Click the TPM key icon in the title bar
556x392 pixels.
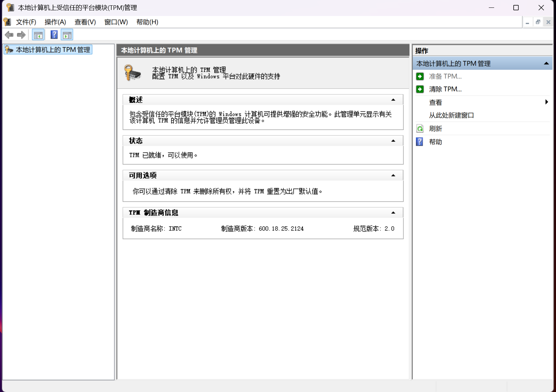(x=10, y=7)
